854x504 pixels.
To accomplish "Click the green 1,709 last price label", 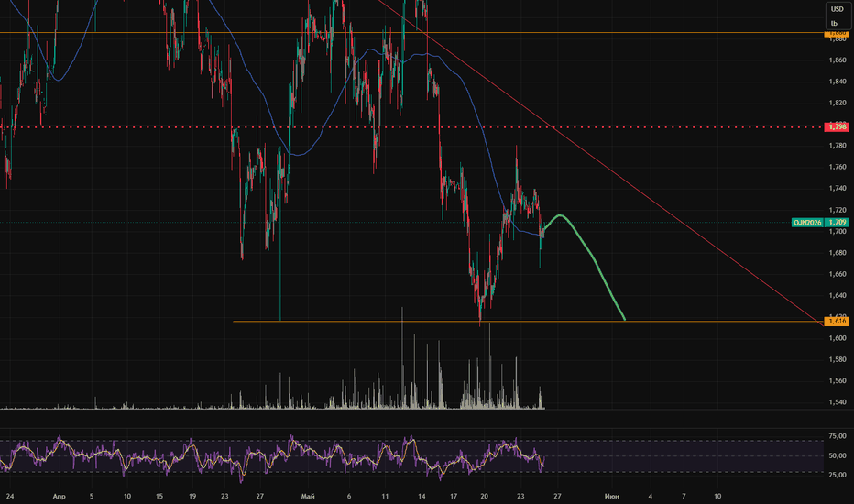I will [838, 223].
